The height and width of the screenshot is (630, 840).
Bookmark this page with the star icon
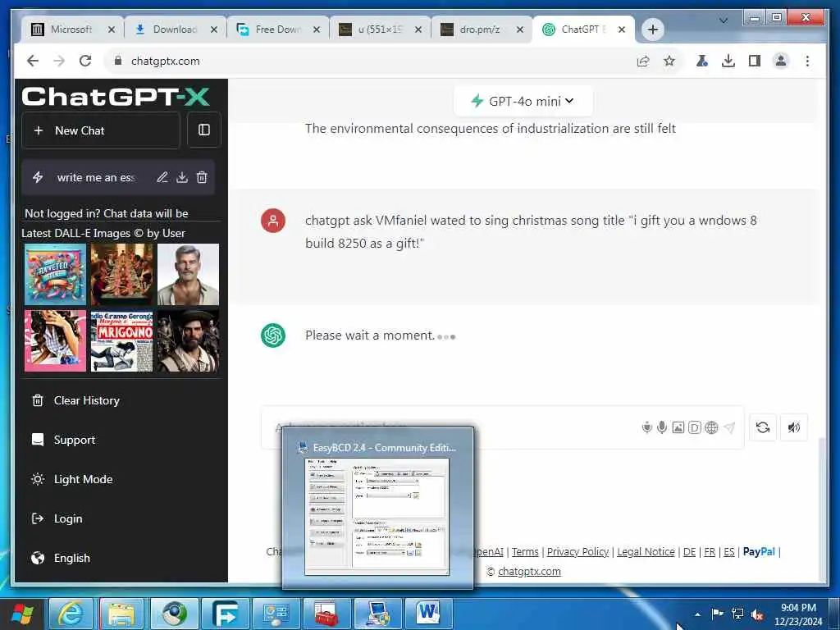tap(669, 61)
